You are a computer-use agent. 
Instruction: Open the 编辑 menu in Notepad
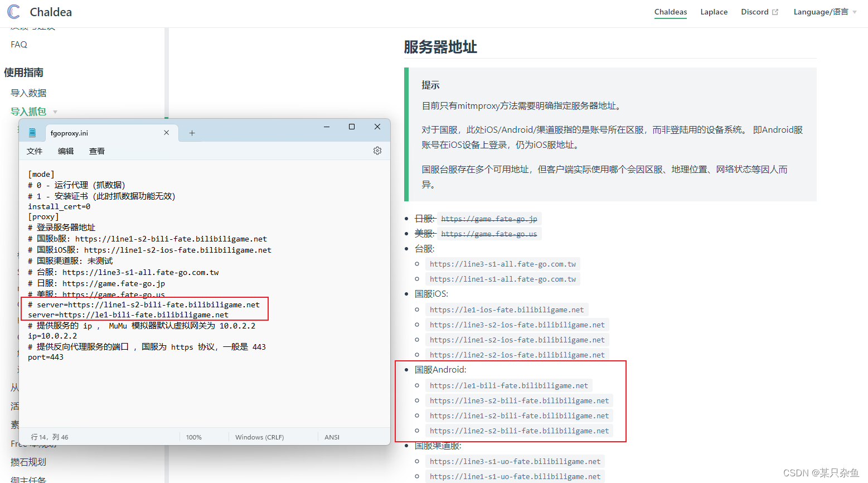coord(66,151)
